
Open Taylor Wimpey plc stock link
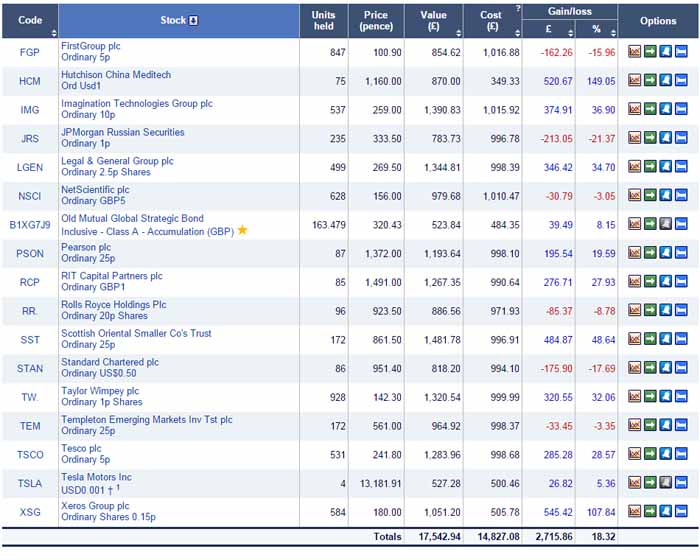pyautogui.click(x=100, y=391)
